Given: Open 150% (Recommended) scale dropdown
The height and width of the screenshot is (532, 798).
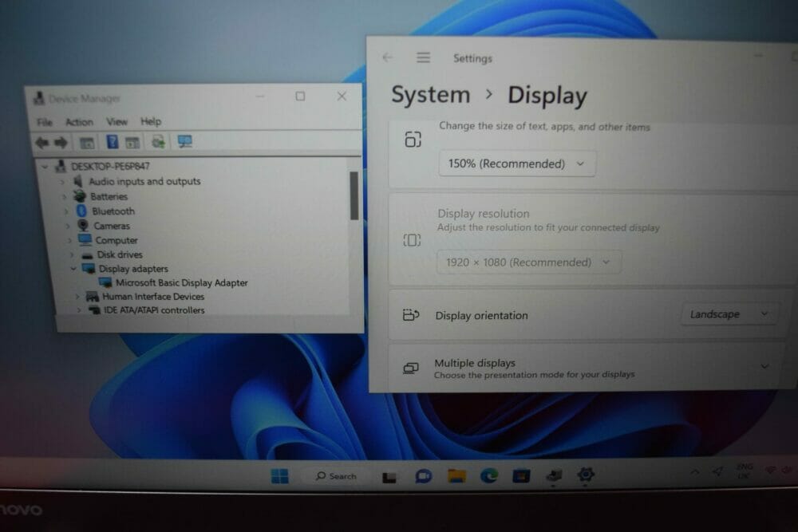Looking at the screenshot, I should (x=517, y=164).
